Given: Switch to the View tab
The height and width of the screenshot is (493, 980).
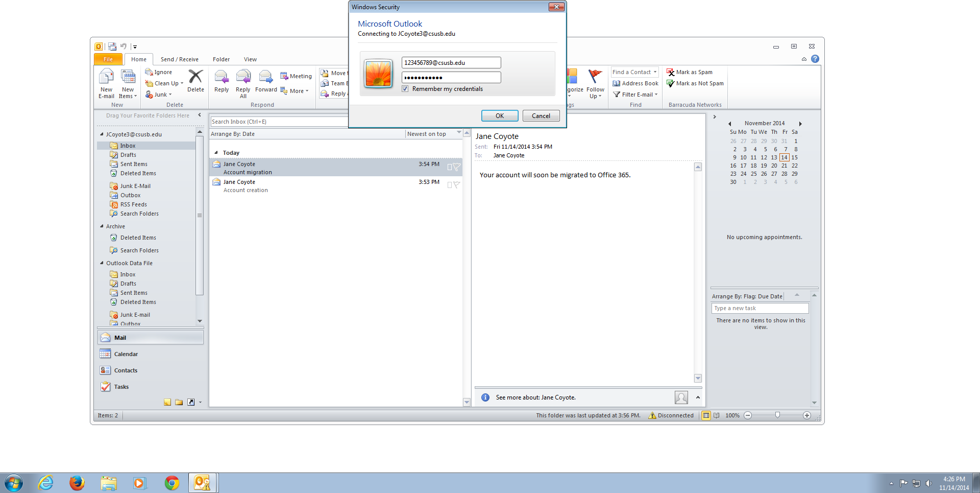Looking at the screenshot, I should pyautogui.click(x=250, y=59).
